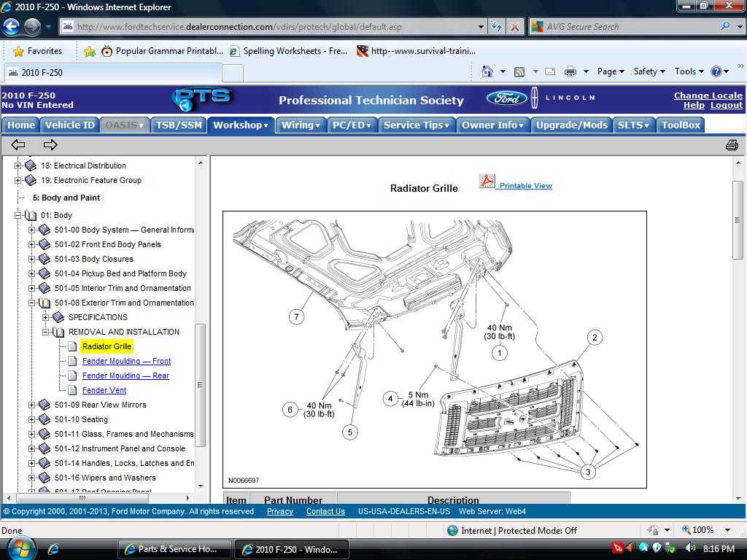747x560 pixels.
Task: Click the browser Back button
Action: pyautogui.click(x=12, y=26)
